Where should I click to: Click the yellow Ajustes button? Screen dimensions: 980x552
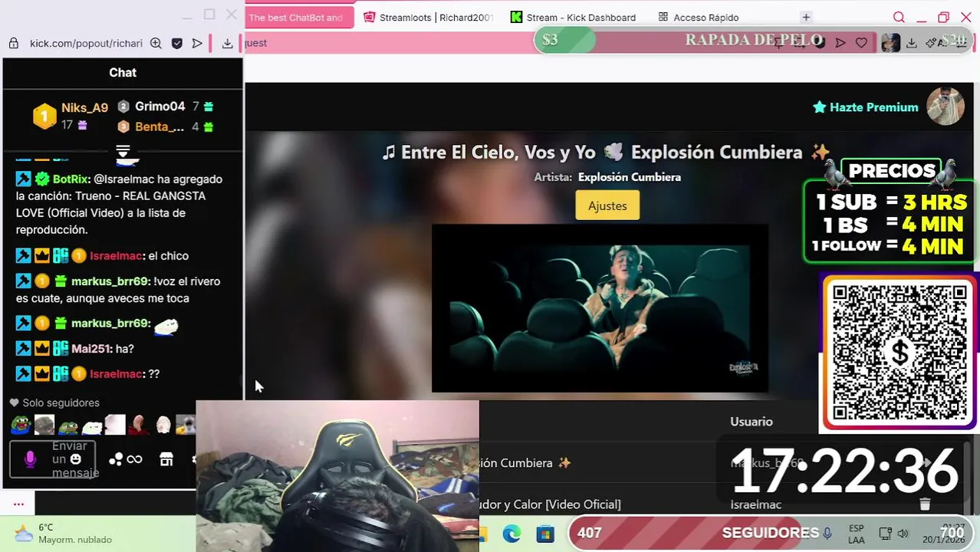(607, 205)
